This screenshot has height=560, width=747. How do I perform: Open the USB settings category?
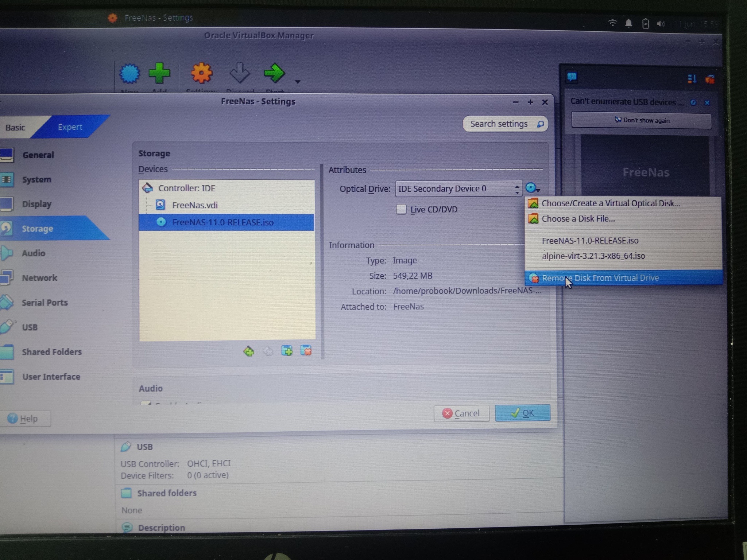click(x=30, y=327)
